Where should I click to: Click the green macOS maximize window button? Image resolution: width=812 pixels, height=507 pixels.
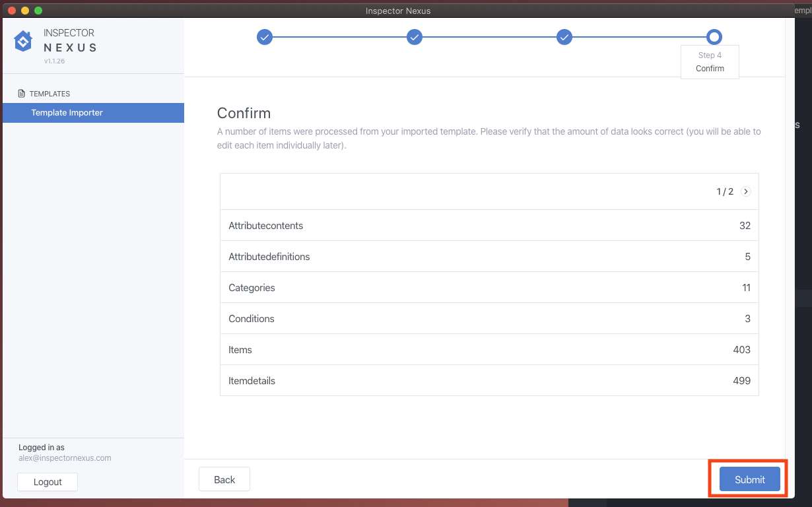[38, 11]
